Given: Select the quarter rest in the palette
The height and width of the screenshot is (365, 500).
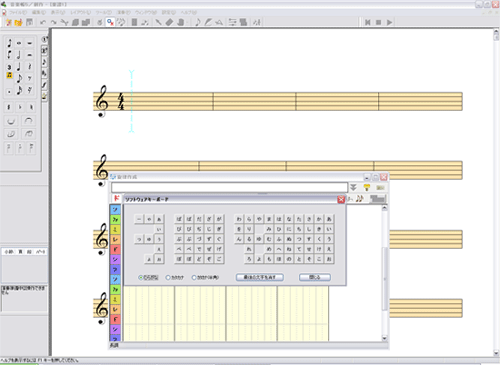Looking at the screenshot, I should (30, 67).
